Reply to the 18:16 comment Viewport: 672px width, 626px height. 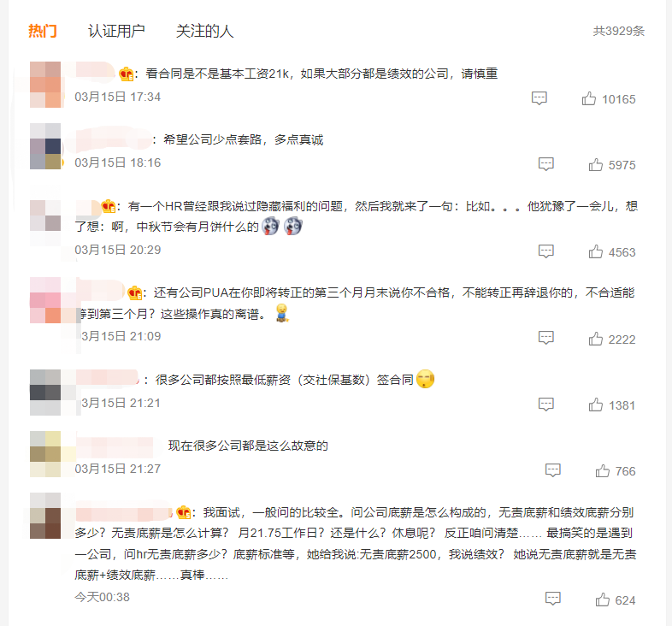point(546,164)
